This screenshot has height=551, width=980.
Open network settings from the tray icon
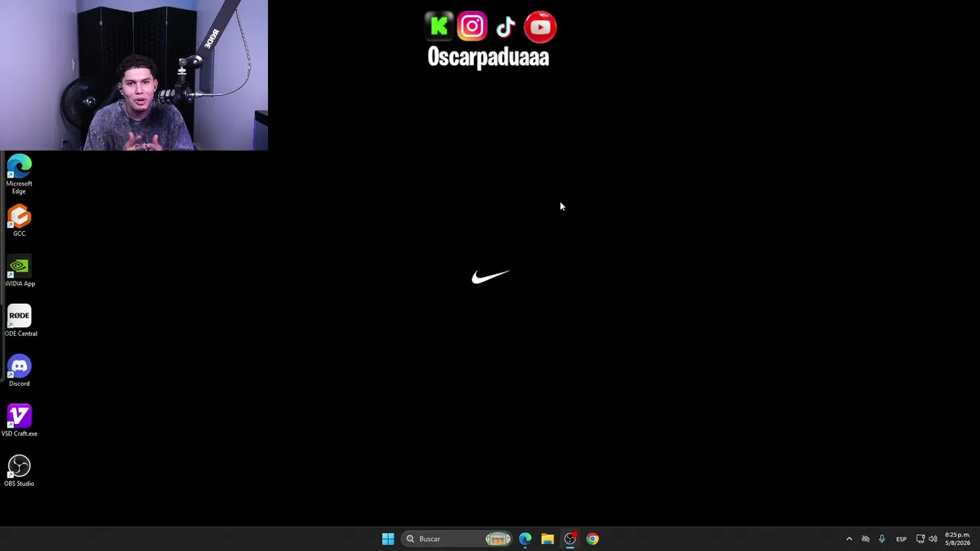point(920,539)
